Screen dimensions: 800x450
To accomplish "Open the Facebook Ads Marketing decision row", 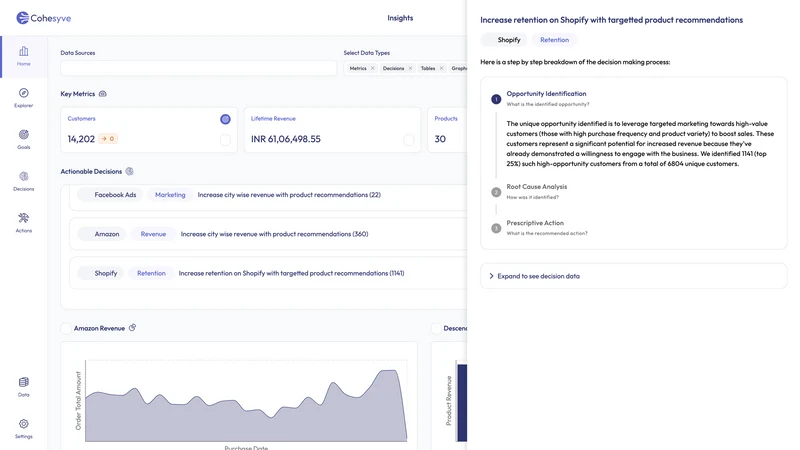I will (x=268, y=195).
